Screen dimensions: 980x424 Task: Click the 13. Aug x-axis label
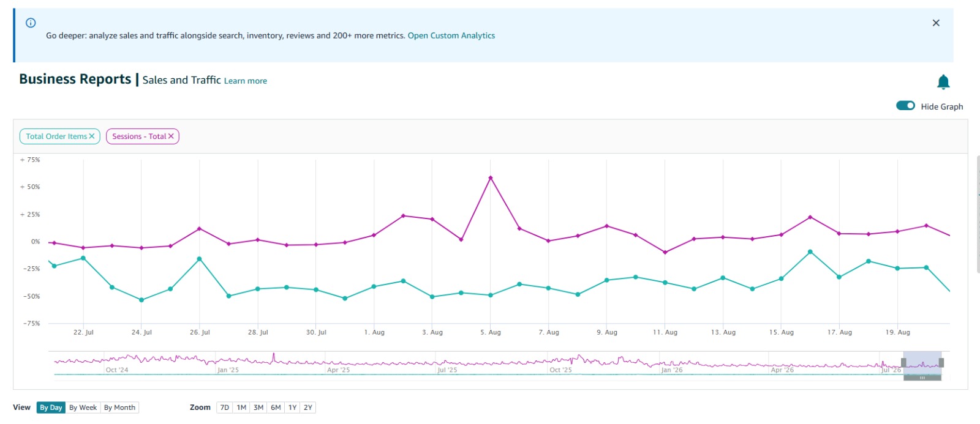723,332
